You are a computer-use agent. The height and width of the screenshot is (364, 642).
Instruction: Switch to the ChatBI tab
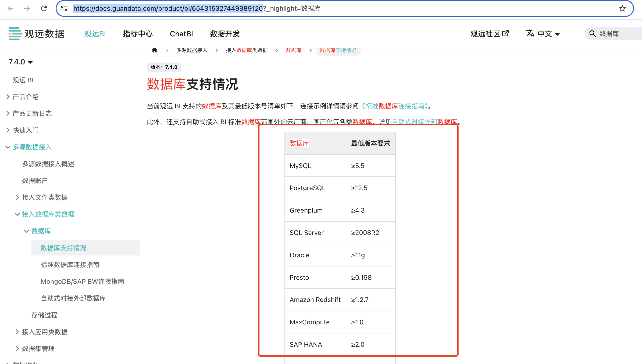182,34
